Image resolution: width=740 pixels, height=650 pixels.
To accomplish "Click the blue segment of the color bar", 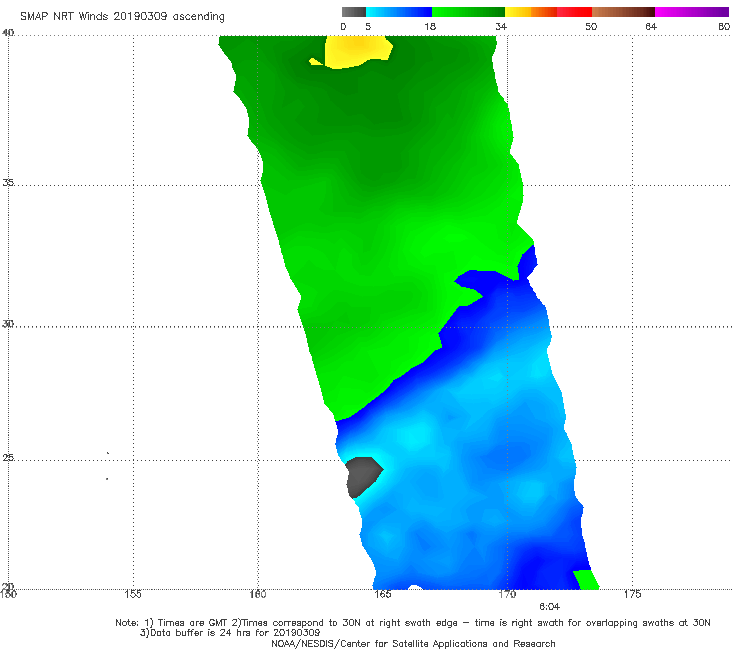I will [x=399, y=12].
